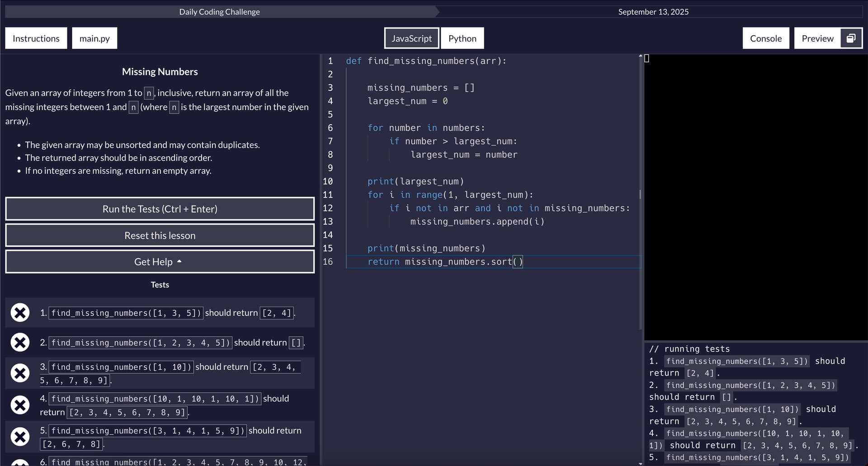Click the Daily Coding Challenge banner
Viewport: 868px width, 466px height.
click(x=219, y=11)
